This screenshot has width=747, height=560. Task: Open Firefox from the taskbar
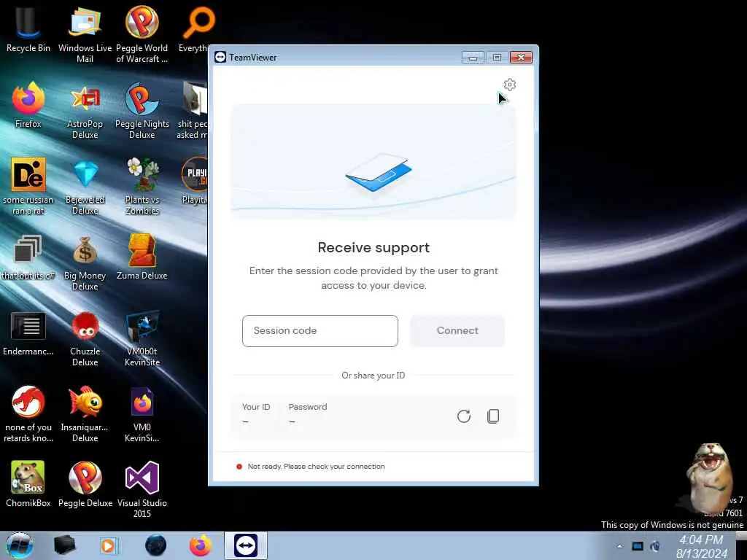click(201, 545)
